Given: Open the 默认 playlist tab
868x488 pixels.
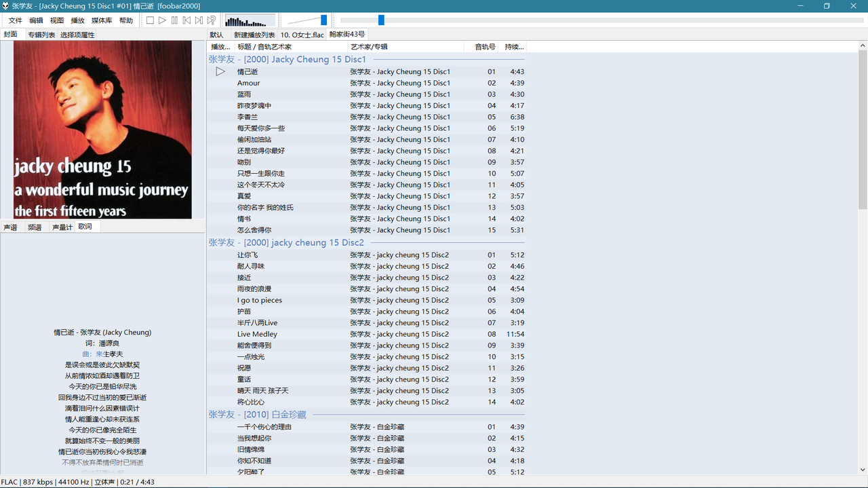Looking at the screenshot, I should 216,35.
